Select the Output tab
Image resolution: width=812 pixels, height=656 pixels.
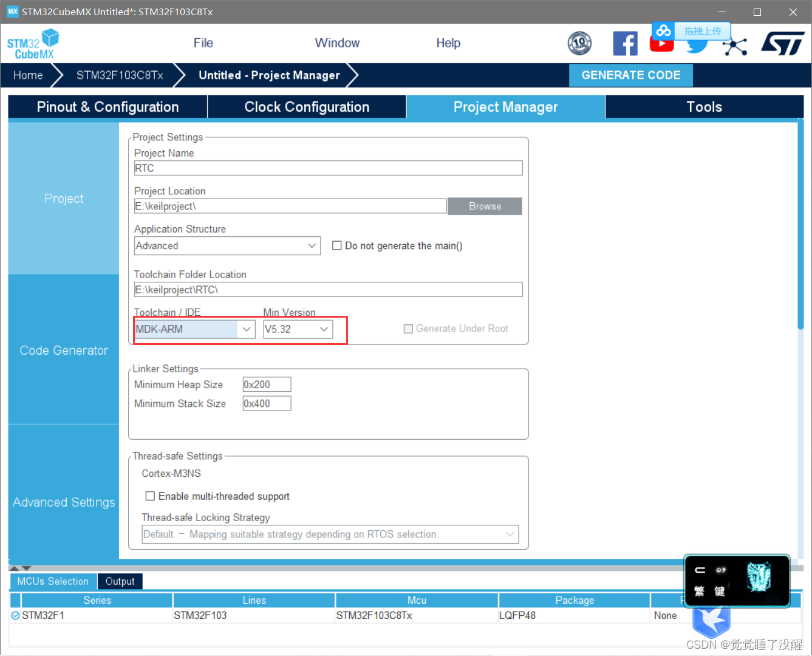click(x=120, y=581)
